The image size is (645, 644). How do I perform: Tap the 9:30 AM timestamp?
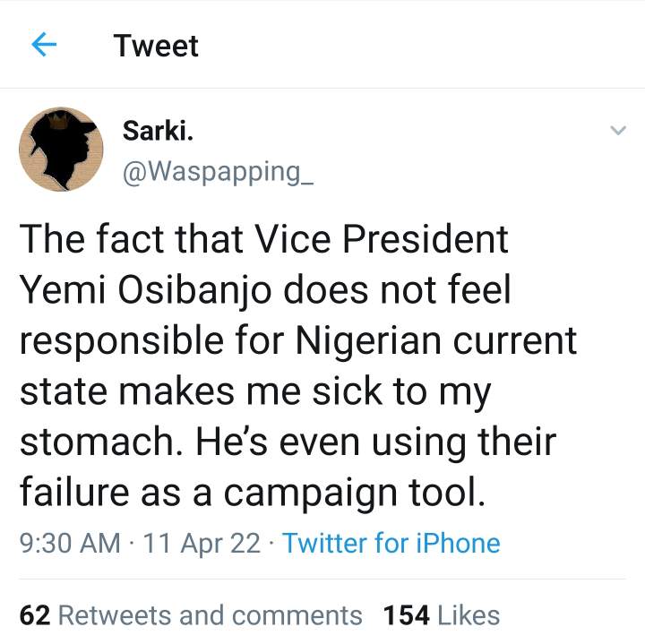(x=69, y=543)
